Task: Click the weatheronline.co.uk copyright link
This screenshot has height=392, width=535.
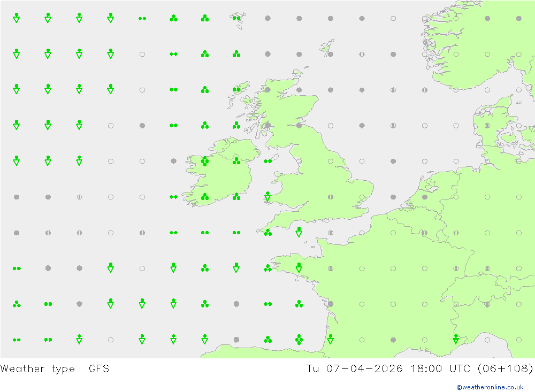Action: pyautogui.click(x=490, y=387)
